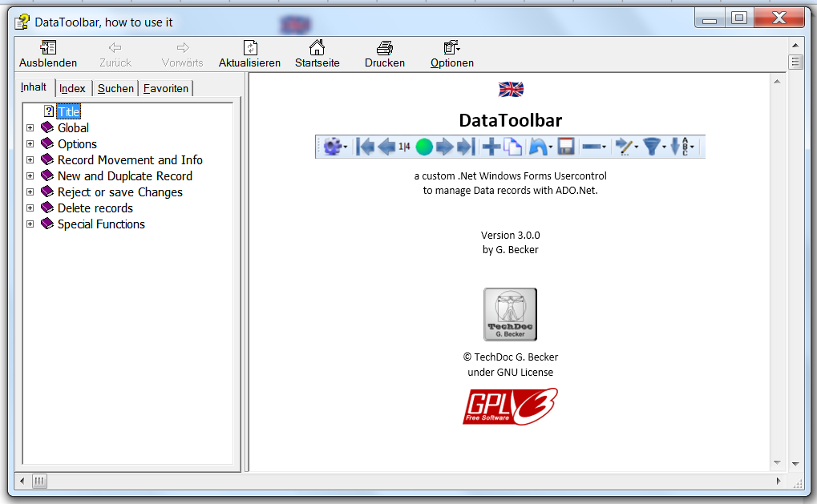Expand New and Duplcate Record node
The width and height of the screenshot is (817, 504).
point(30,176)
